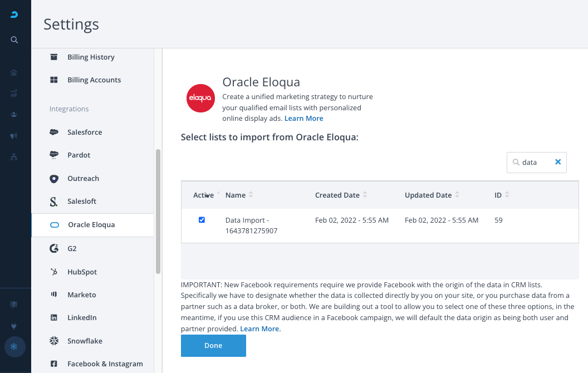Open Salesforce integration settings
The width and height of the screenshot is (588, 373).
coord(85,132)
